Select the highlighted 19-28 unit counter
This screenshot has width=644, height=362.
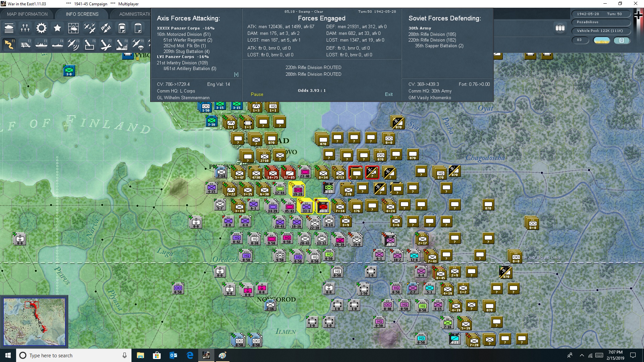pyautogui.click(x=298, y=190)
